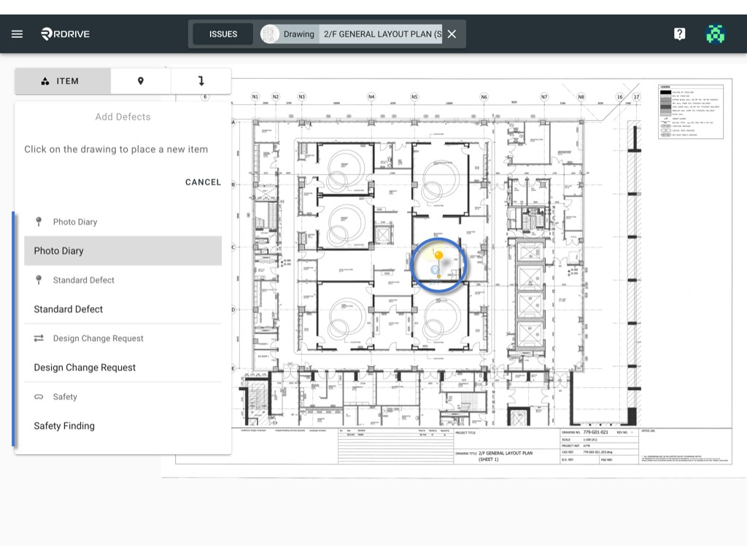This screenshot has width=747, height=560.
Task: Click the Standard Defect category header label
Action: pos(84,280)
